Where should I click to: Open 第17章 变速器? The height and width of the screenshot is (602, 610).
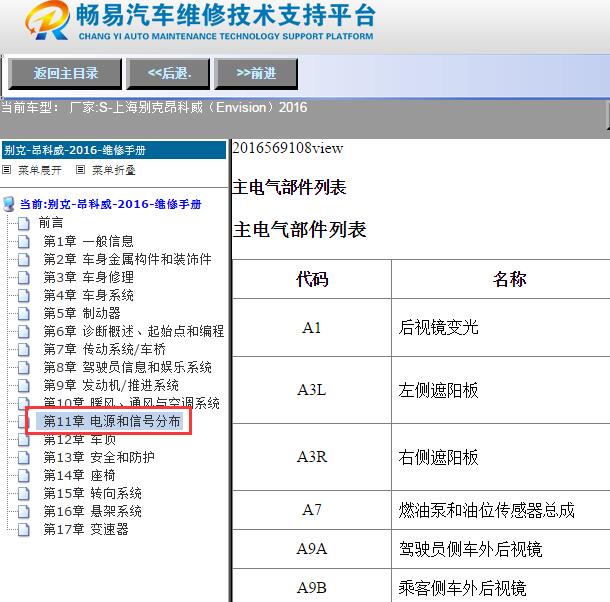(x=86, y=529)
